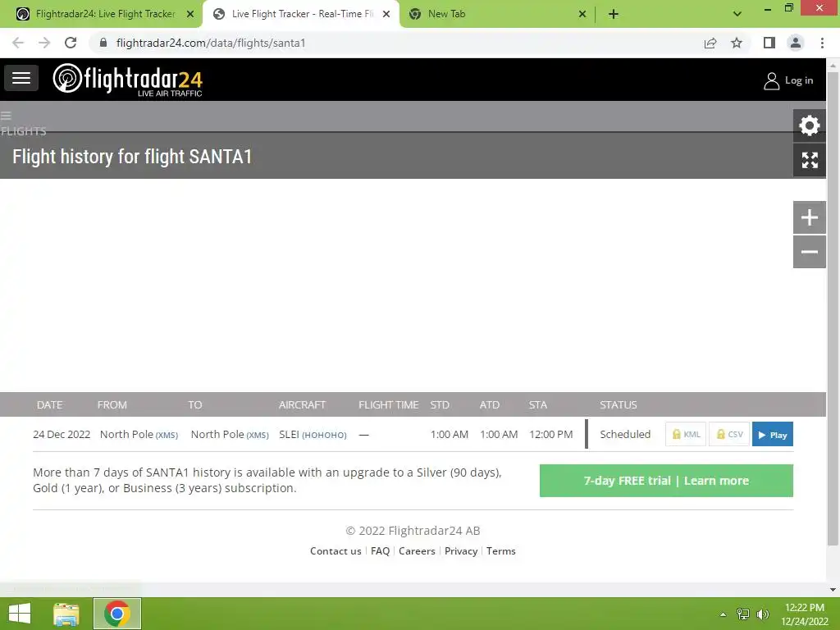Go back to previous page
Image resolution: width=840 pixels, height=630 pixels.
(18, 43)
